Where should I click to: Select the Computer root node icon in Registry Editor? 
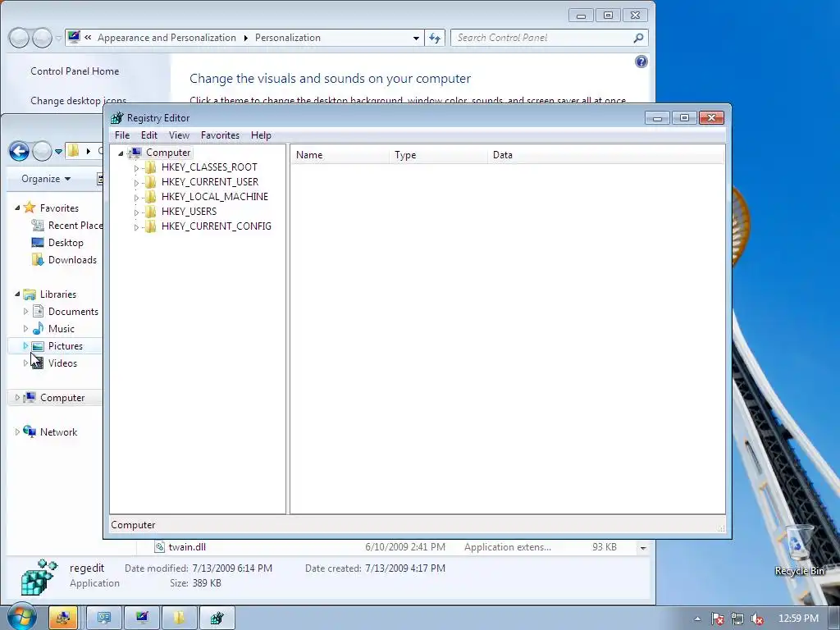point(135,153)
